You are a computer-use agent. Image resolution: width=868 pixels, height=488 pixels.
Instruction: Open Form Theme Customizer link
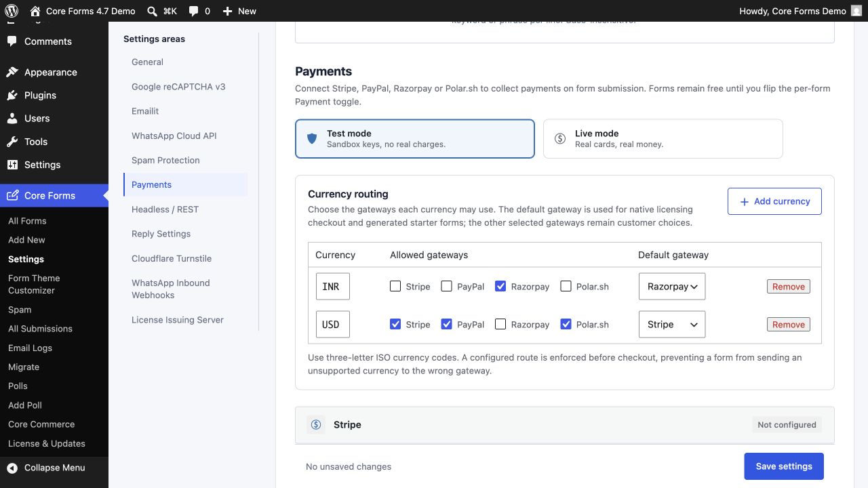[34, 284]
